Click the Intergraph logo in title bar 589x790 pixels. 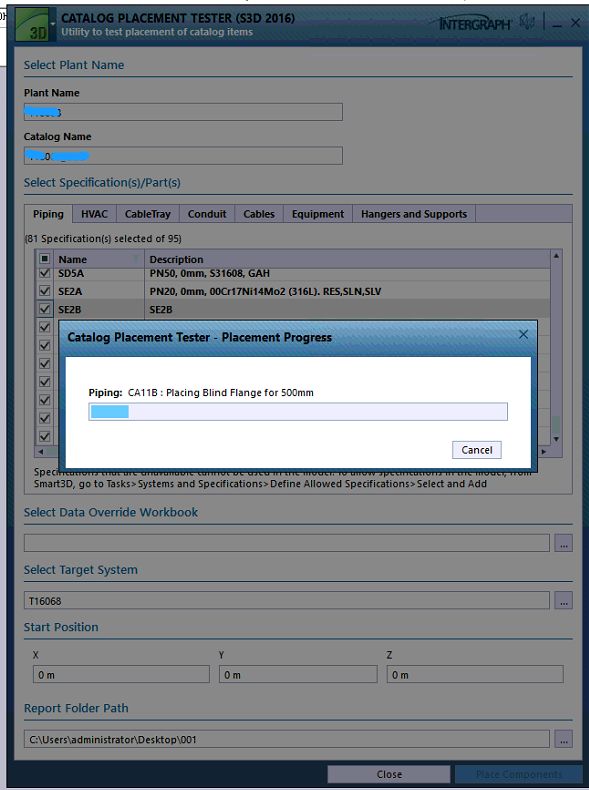[474, 23]
